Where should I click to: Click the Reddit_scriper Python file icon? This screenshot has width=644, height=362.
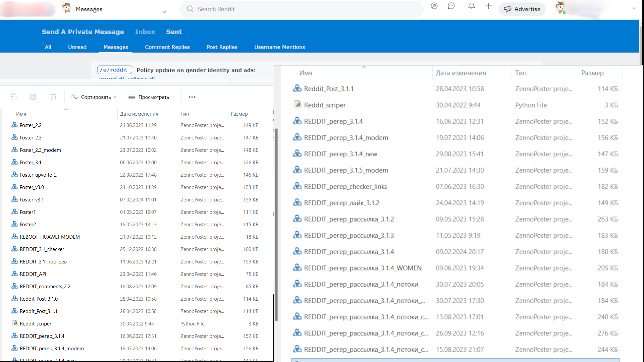tap(15, 323)
